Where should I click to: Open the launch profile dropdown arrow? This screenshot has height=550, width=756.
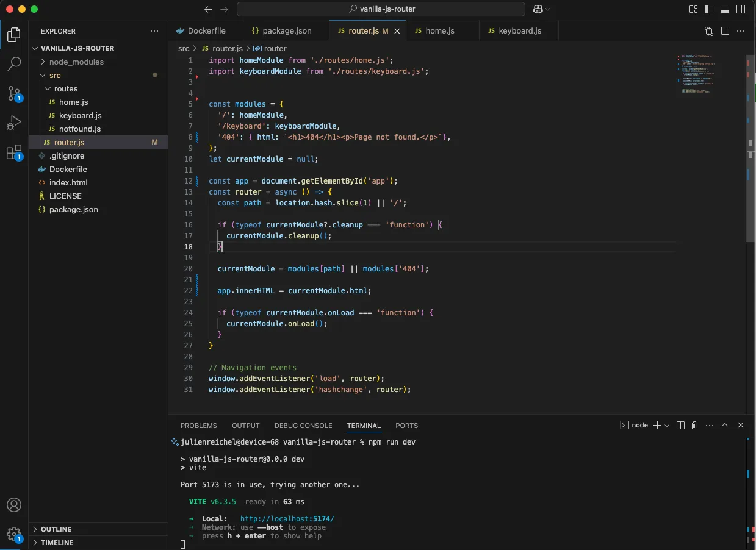click(x=667, y=426)
